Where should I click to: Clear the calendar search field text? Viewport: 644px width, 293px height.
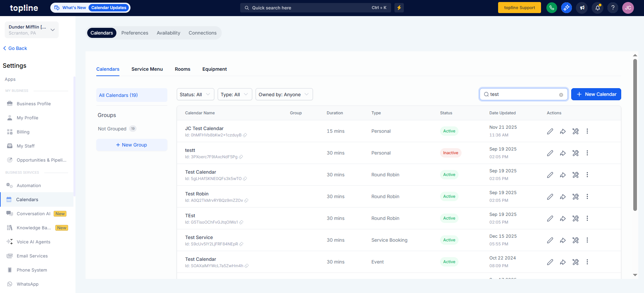tap(561, 95)
